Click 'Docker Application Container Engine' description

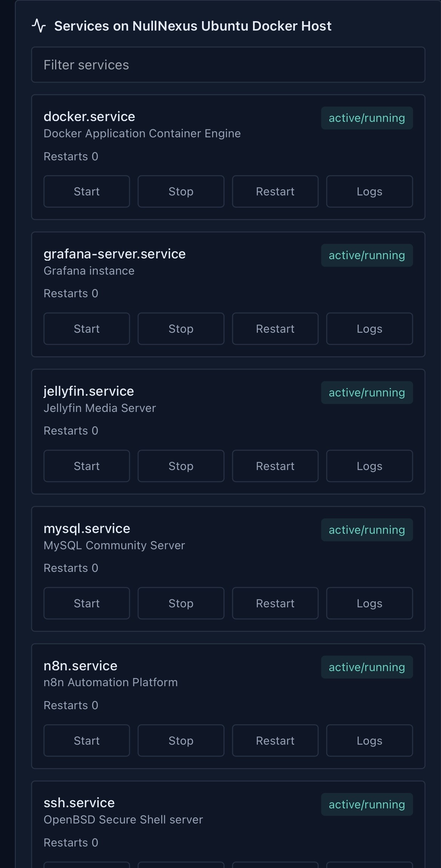(x=142, y=134)
